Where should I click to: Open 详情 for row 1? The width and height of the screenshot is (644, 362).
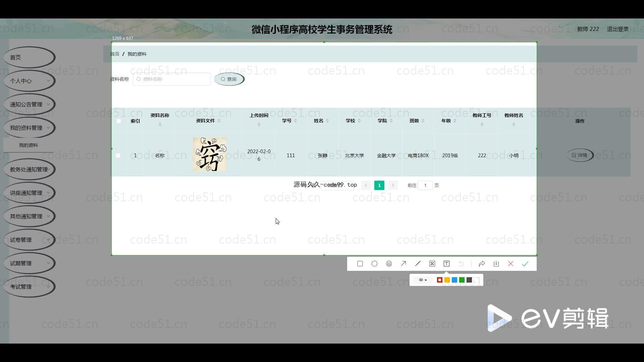(580, 155)
